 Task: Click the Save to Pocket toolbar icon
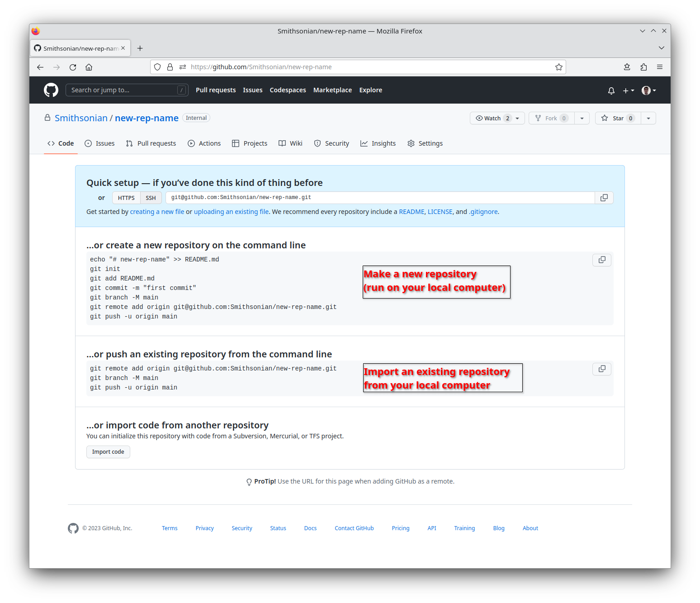[627, 67]
